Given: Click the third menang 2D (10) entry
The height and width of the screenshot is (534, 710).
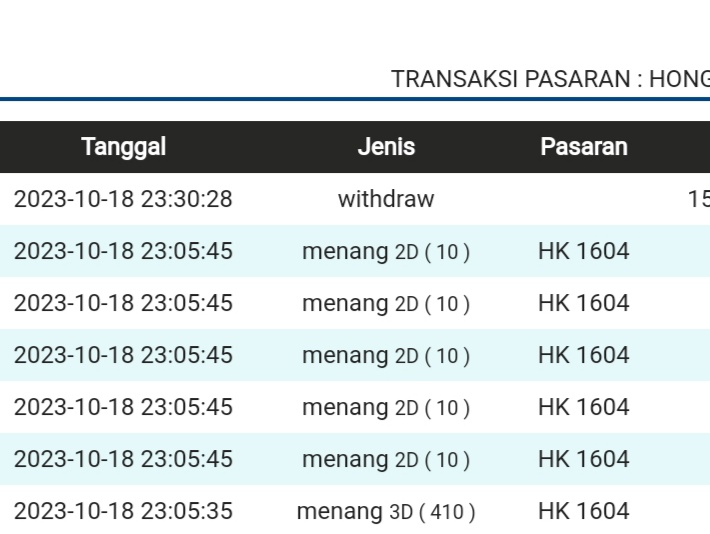Looking at the screenshot, I should [386, 355].
